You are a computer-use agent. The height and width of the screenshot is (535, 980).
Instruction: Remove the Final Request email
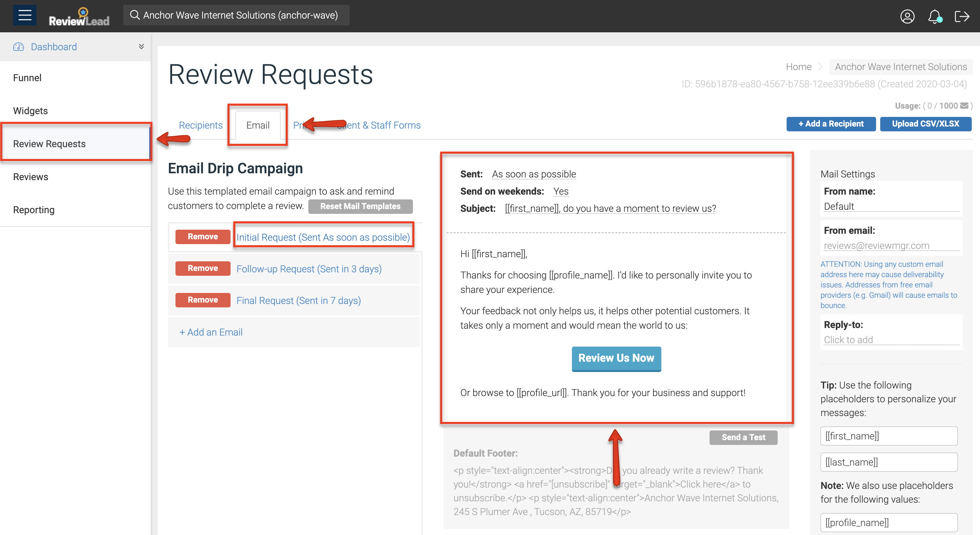tap(203, 300)
